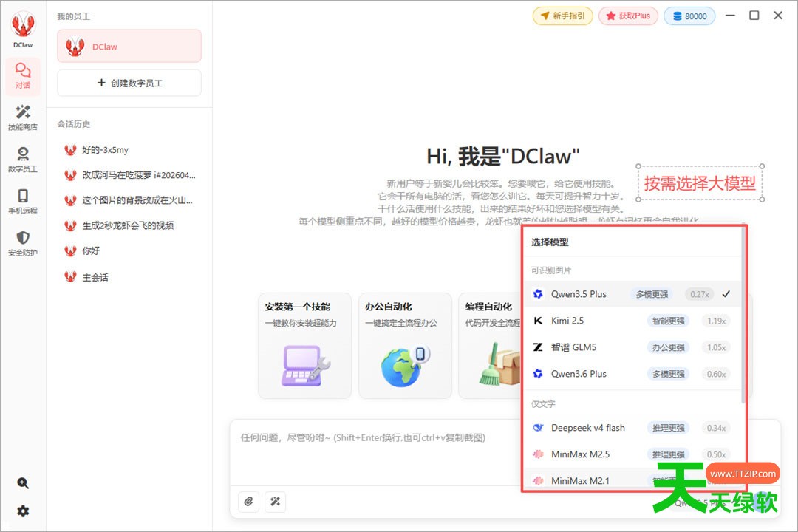Screen dimensions: 798x532
Task: Click 创建数字员工 button
Action: pyautogui.click(x=129, y=83)
